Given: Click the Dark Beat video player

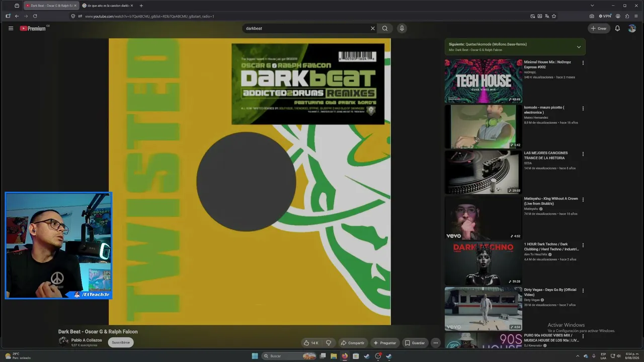Looking at the screenshot, I should click(x=250, y=182).
